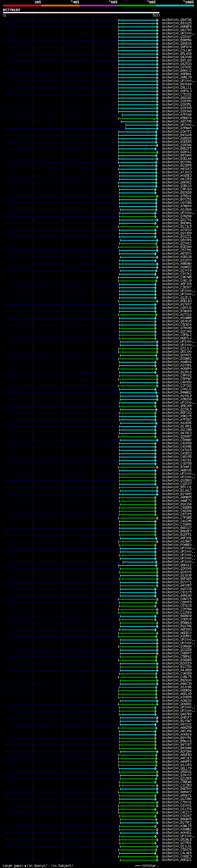Open hit UniRef100_Q5SJ90
Image resolution: width=197 pixels, height=868 pixels.
pyautogui.click(x=177, y=352)
